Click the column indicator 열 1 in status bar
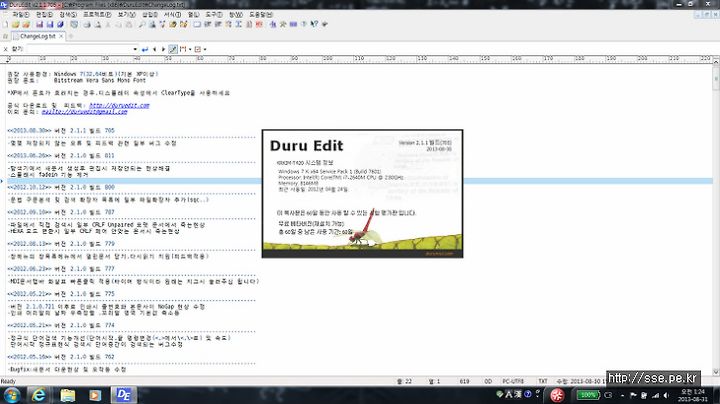This screenshot has height=404, width=720. 434,382
